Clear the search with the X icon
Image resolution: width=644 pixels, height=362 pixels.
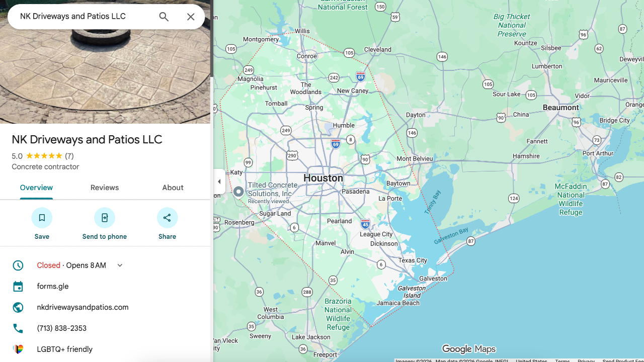click(191, 17)
